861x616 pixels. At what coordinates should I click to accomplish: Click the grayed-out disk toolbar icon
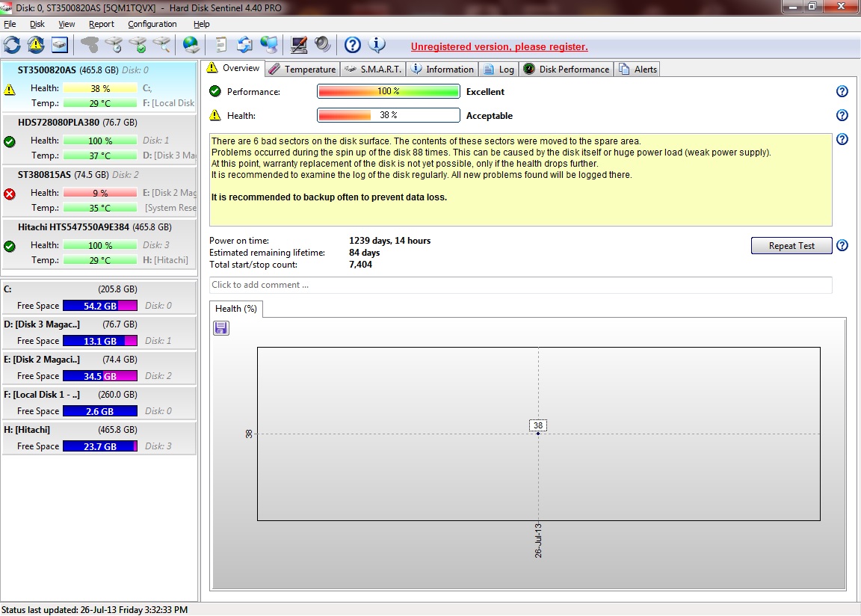(90, 45)
